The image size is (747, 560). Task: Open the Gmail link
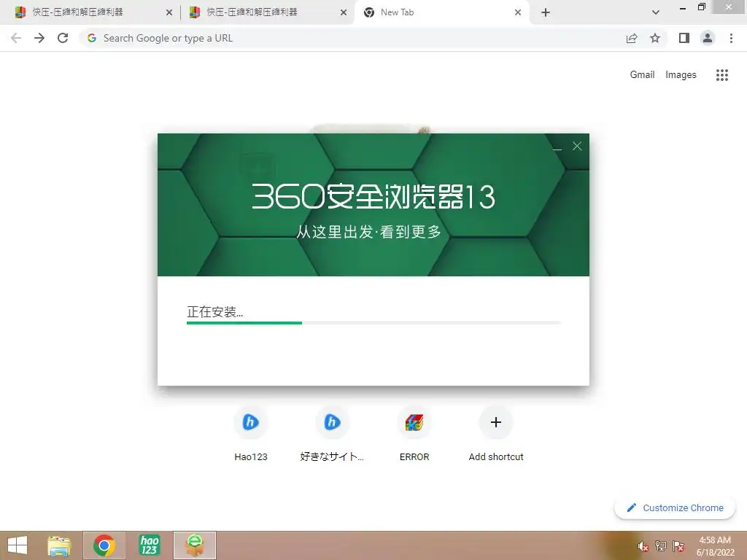point(642,75)
